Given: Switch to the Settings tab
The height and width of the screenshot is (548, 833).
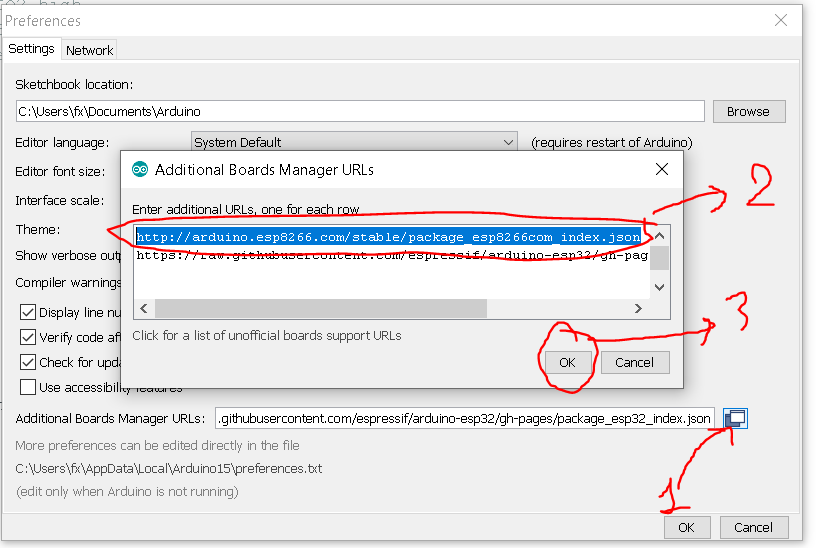Looking at the screenshot, I should tap(31, 49).
